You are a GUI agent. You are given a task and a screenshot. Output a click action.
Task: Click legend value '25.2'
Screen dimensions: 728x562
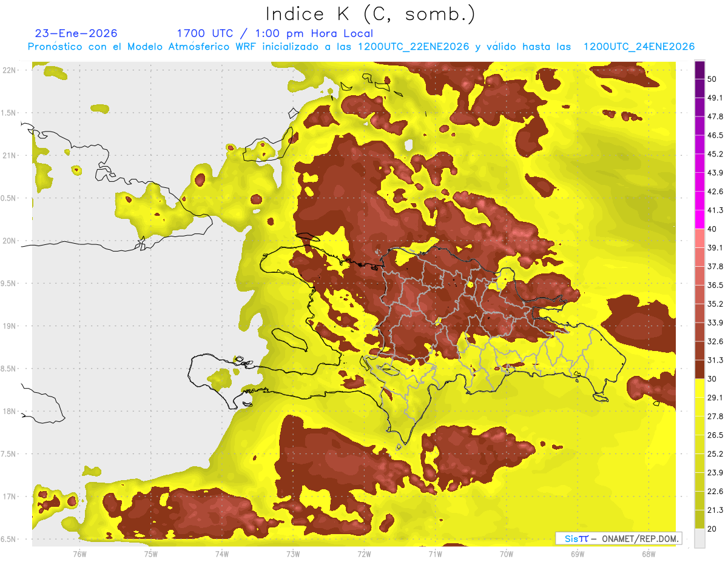tap(715, 453)
